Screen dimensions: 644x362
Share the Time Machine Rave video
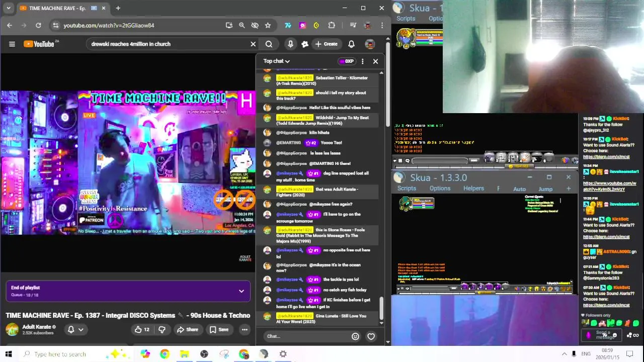187,330
